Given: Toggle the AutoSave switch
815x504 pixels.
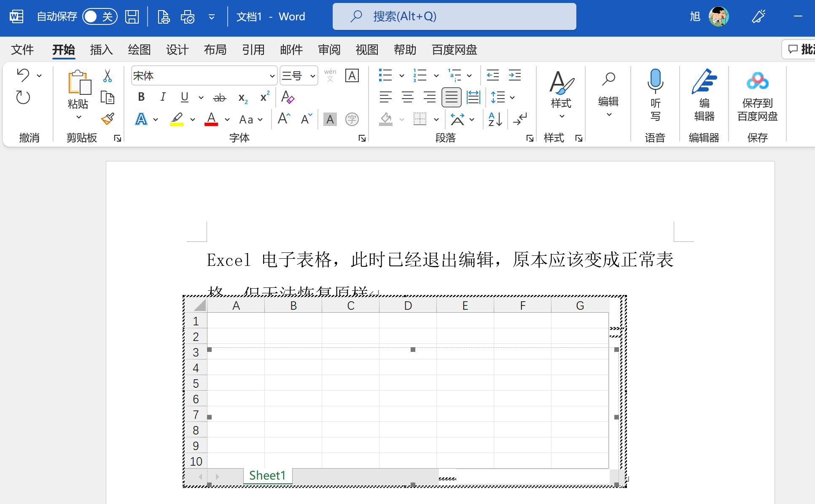Looking at the screenshot, I should point(100,16).
